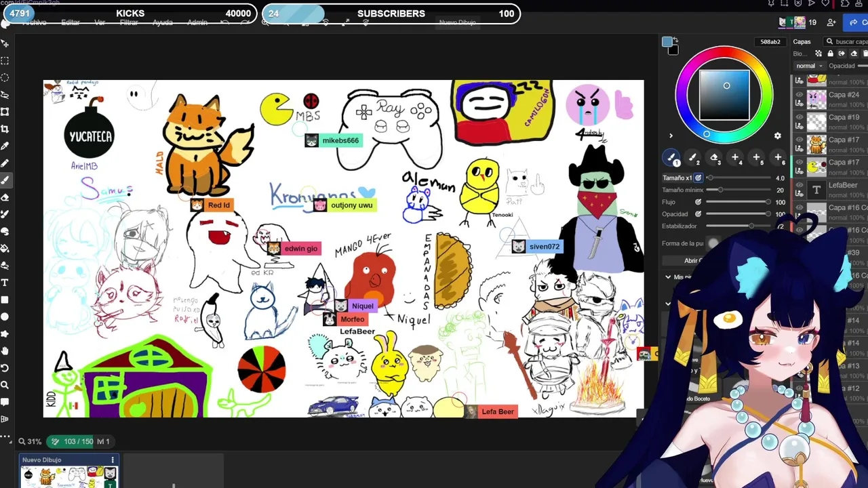Open the Filtrar menu
The height and width of the screenshot is (488, 868).
[x=129, y=22]
